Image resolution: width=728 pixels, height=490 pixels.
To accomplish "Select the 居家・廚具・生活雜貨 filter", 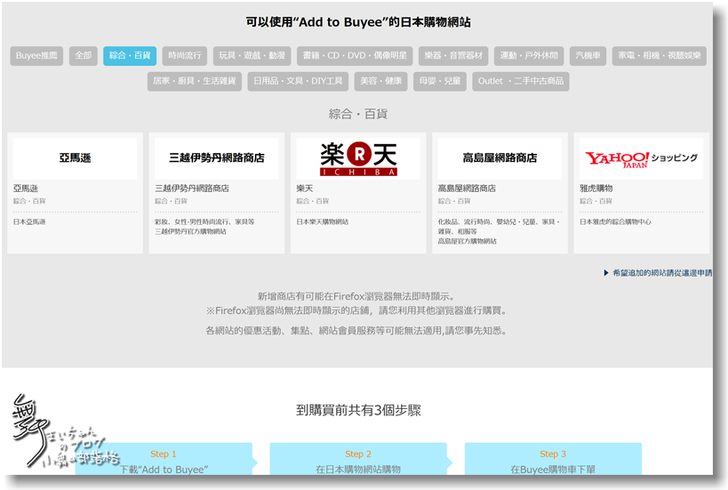I will click(x=195, y=81).
